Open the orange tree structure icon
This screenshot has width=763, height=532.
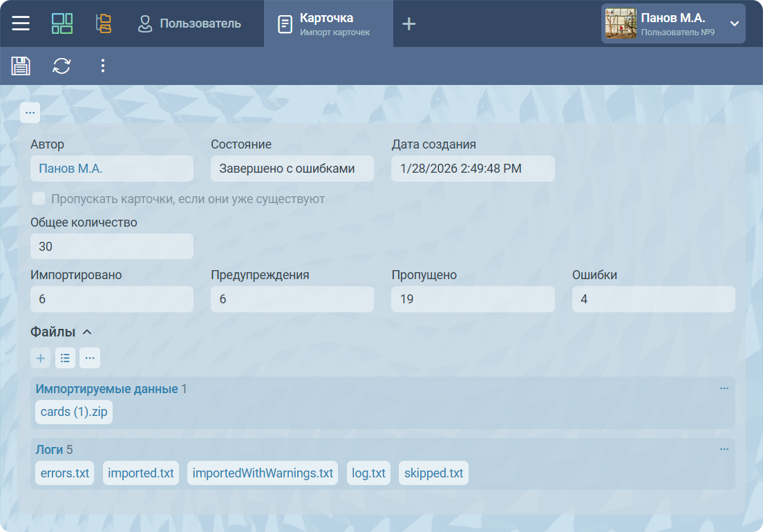point(103,23)
